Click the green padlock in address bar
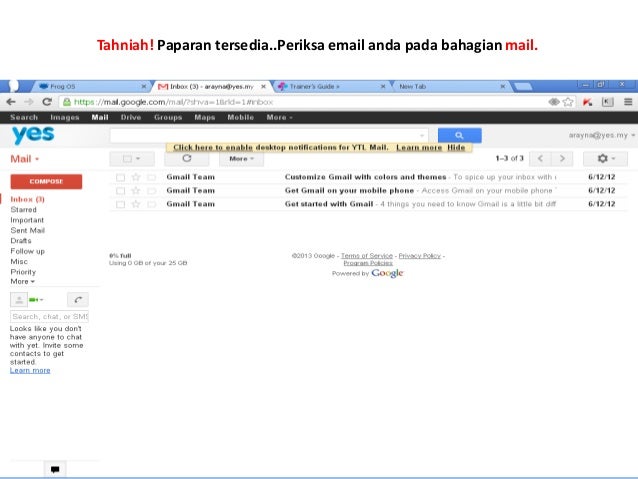 67,102
